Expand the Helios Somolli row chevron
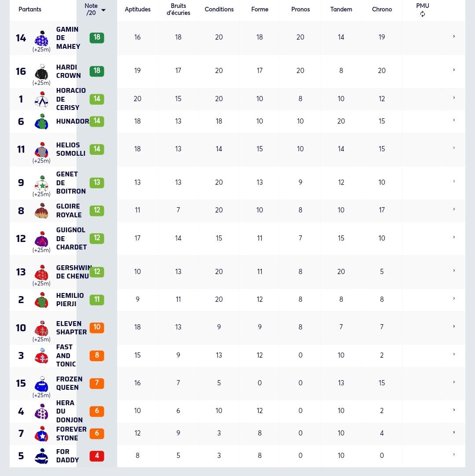Screen dimensions: 475x476 tap(454, 148)
